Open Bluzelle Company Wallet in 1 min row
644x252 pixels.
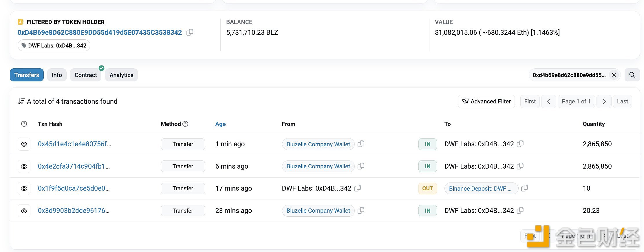pyautogui.click(x=318, y=144)
